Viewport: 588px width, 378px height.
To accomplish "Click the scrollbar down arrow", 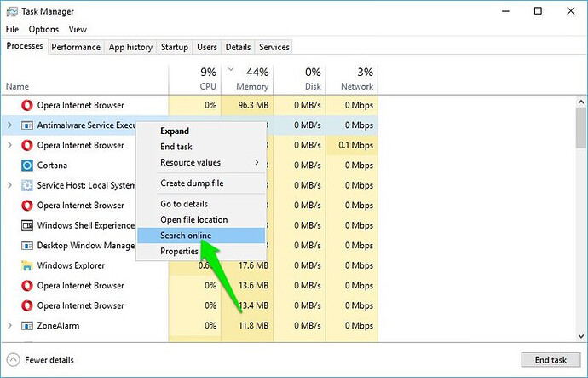I will point(581,336).
